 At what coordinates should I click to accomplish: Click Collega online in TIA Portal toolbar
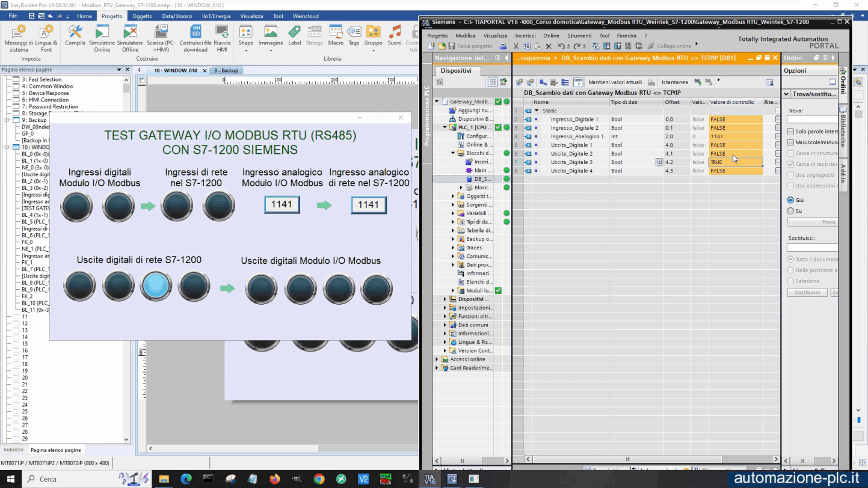pyautogui.click(x=669, y=46)
